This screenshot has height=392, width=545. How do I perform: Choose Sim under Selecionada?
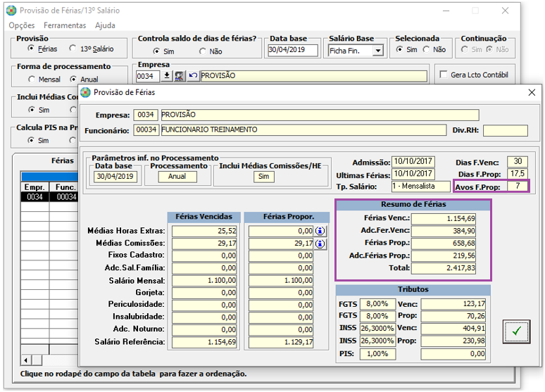click(x=400, y=50)
